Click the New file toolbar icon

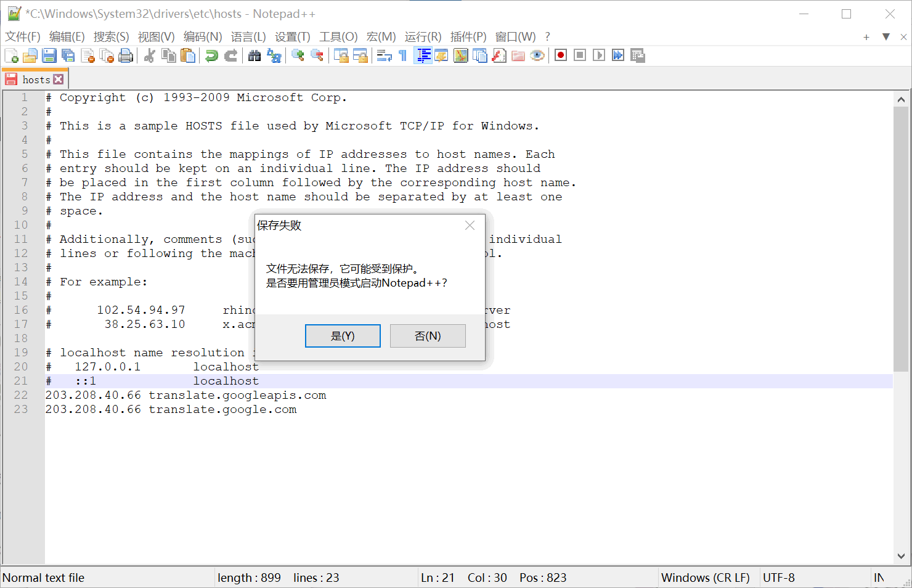11,55
